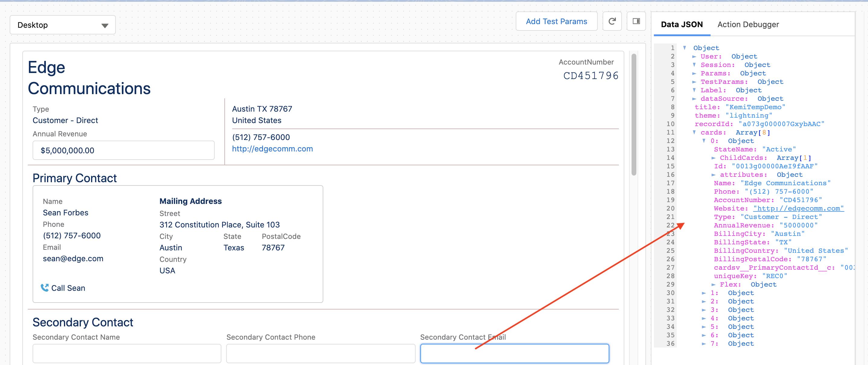Screen dimensions: 868x365
Task: Click the BillingCity Austin JSON line
Action: (x=759, y=233)
